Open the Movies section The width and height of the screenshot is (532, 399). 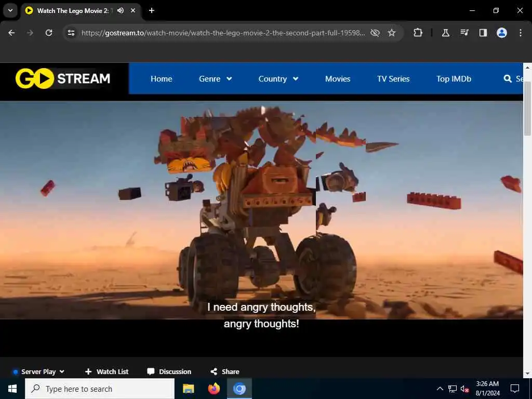tap(338, 79)
